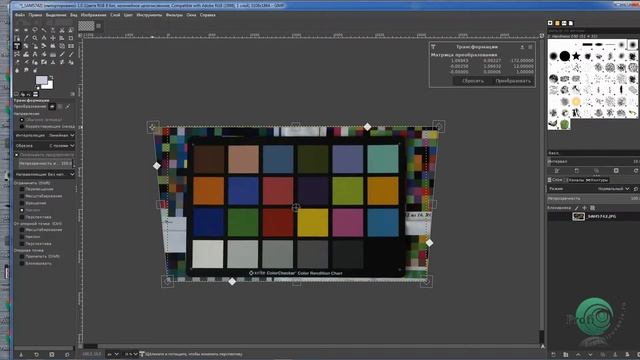Screen dimensions: 640x360
Task: Toggle lock alpha channel icon
Action: tap(592, 208)
